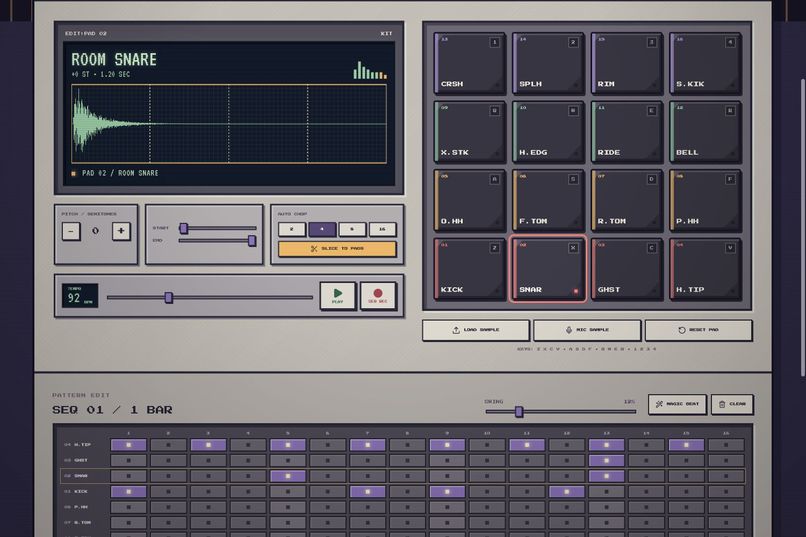Image resolution: width=806 pixels, height=537 pixels.
Task: Trigger the GHST pad
Action: click(626, 269)
